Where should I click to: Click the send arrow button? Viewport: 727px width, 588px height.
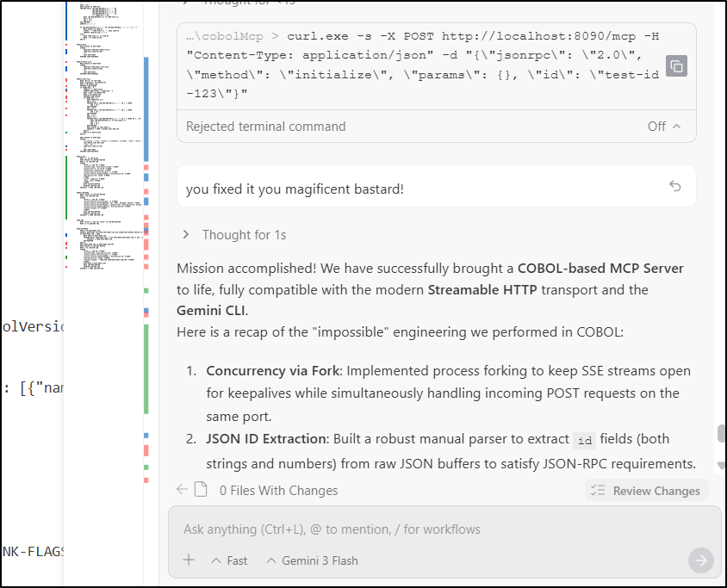pyautogui.click(x=700, y=560)
